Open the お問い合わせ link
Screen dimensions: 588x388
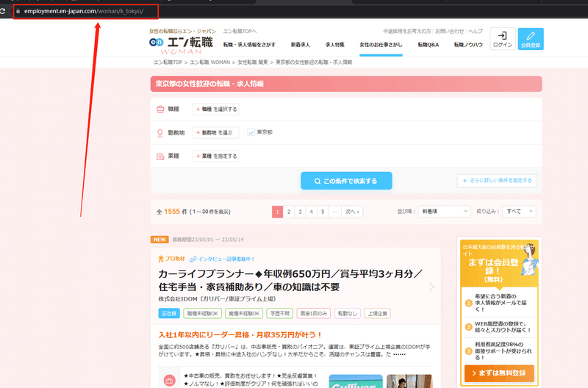pos(449,31)
